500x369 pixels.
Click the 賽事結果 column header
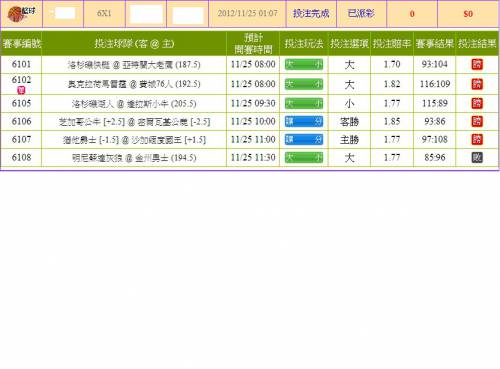tap(435, 43)
